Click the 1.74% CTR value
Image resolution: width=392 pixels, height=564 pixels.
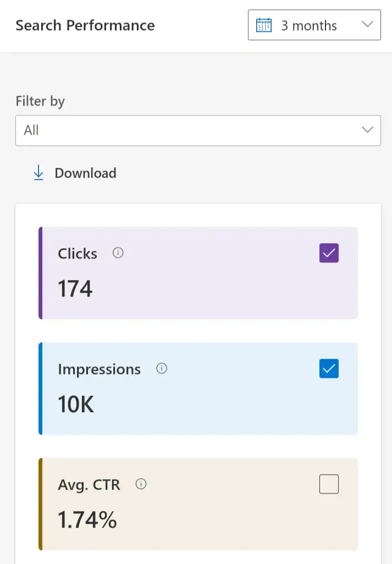(87, 519)
